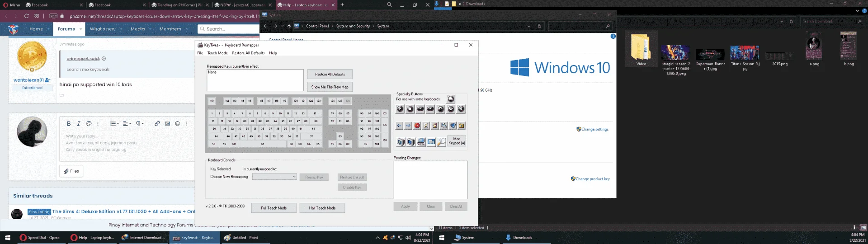The width and height of the screenshot is (868, 244).
Task: Open 'The Sims 4: Deluxe Edition' thread link
Action: (x=123, y=211)
